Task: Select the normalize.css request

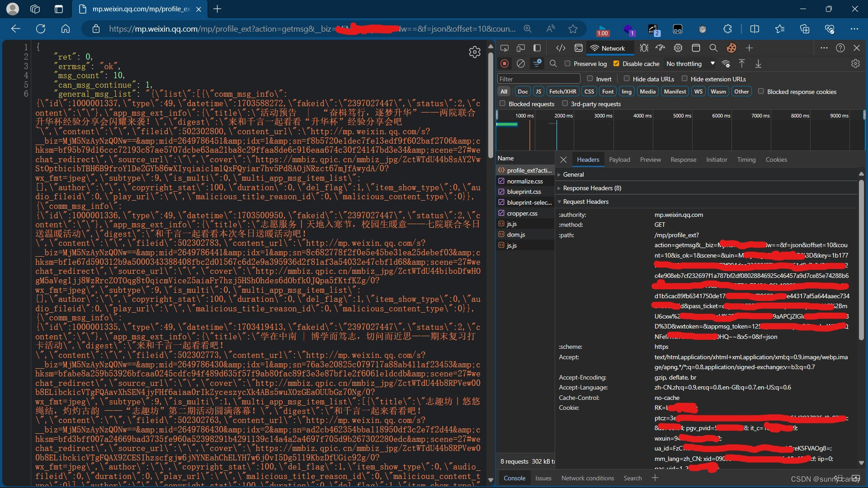Action: [525, 181]
